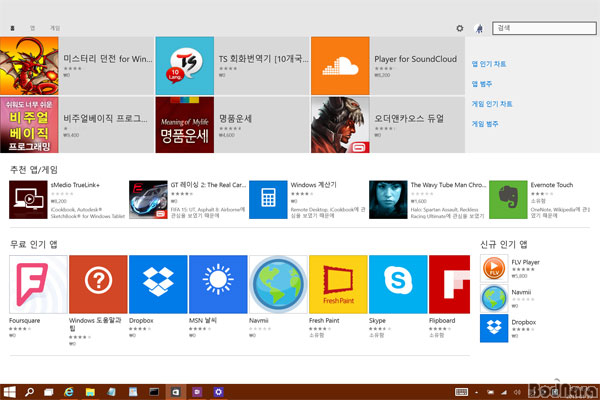
Task: Open the Skype app icon
Action: [x=398, y=284]
